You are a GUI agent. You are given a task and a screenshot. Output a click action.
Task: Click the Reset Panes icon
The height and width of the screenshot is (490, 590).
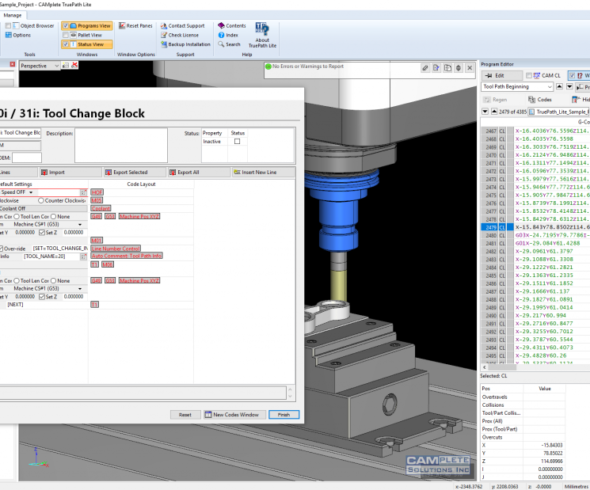[x=122, y=26]
